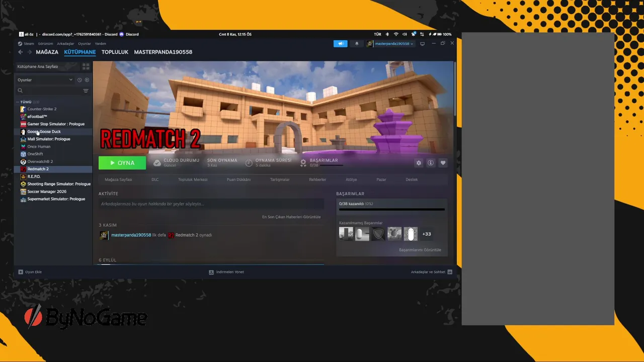
Task: Click the Discord icon in top OS bar
Action: tap(122, 34)
